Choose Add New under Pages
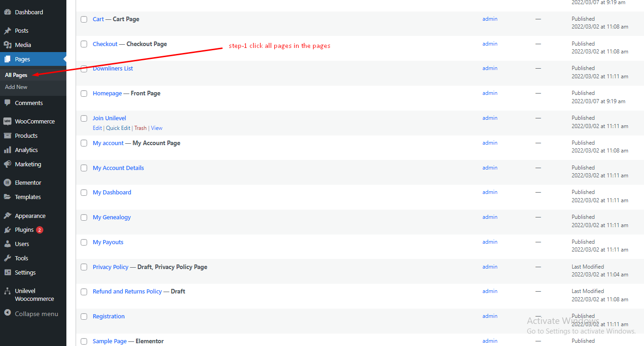 coord(16,87)
